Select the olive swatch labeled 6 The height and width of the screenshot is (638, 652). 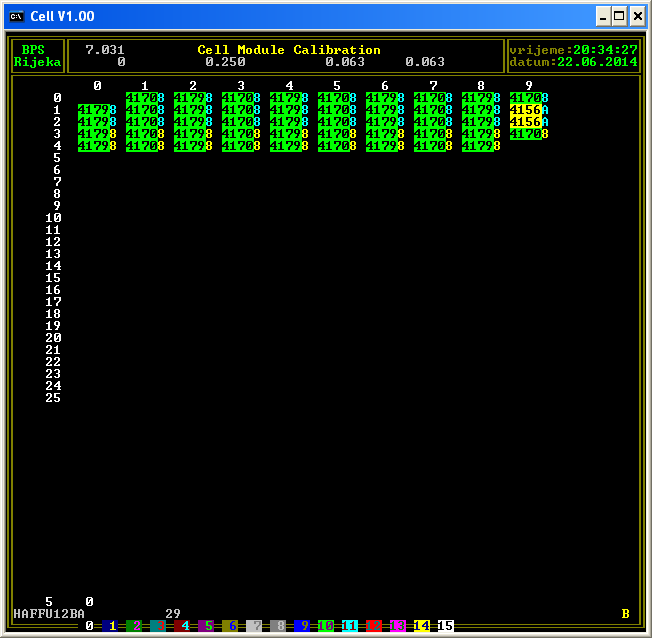click(232, 626)
